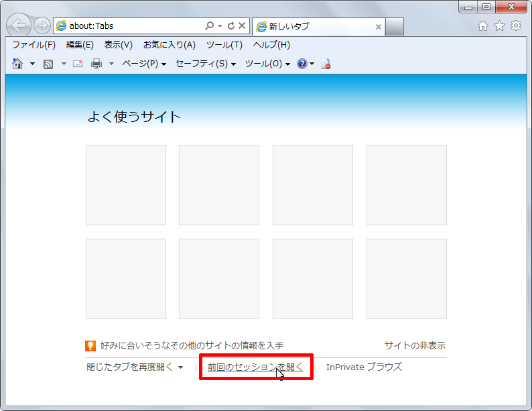Viewport: 532px width, 411px height.
Task: Open お気に入り(A) menu
Action: pos(170,45)
